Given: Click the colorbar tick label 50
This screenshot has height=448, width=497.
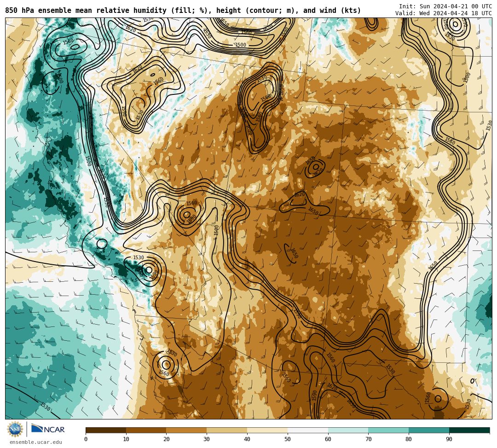Looking at the screenshot, I should pos(288,439).
